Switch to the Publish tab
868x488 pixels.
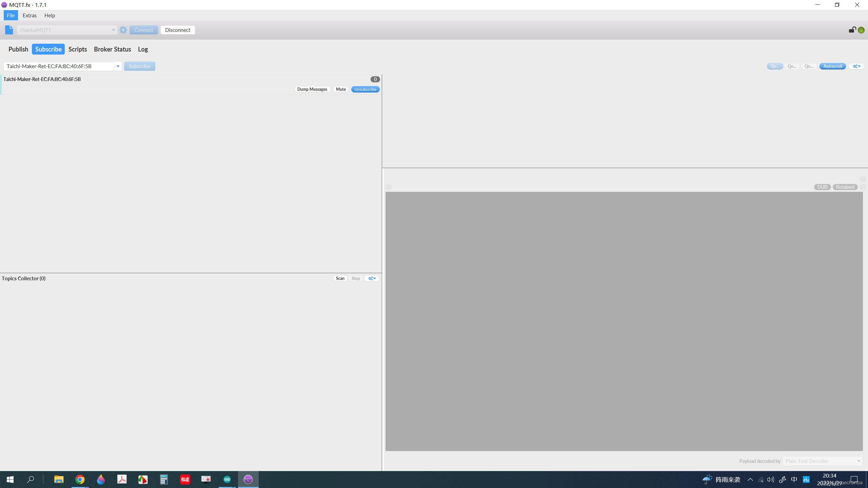click(x=18, y=49)
